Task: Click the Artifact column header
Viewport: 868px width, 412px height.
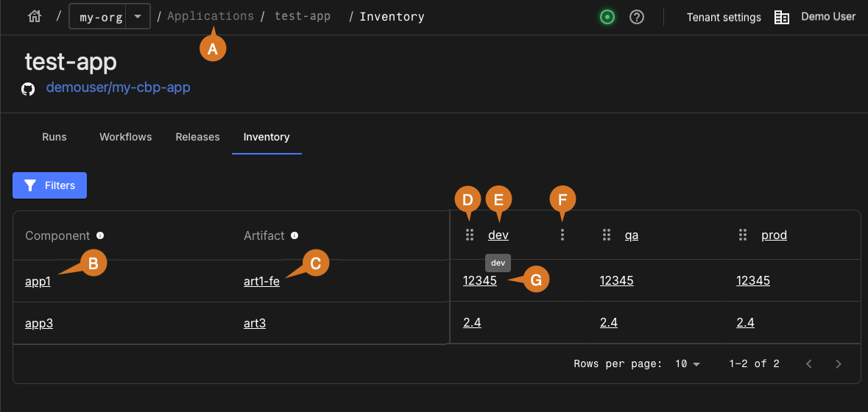Action: click(x=264, y=235)
